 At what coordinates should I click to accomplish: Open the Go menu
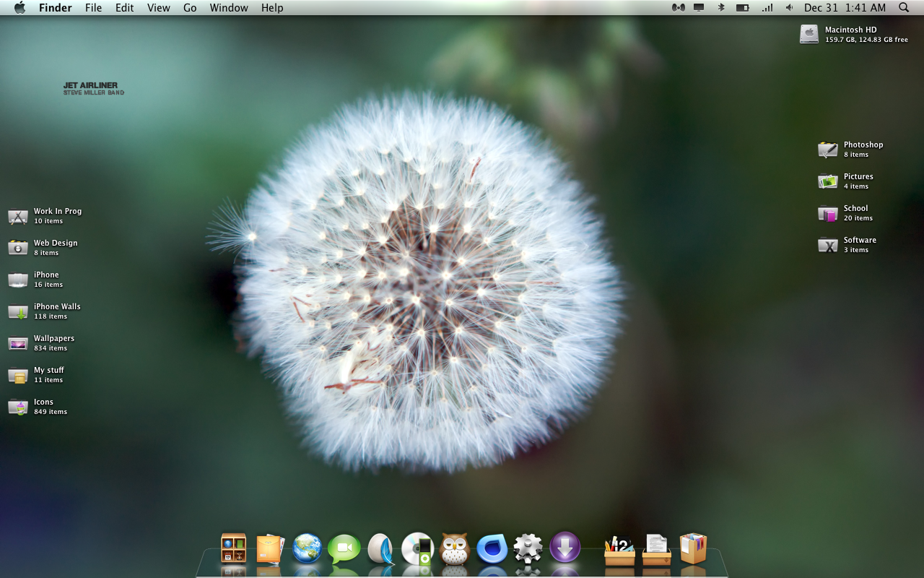tap(190, 8)
